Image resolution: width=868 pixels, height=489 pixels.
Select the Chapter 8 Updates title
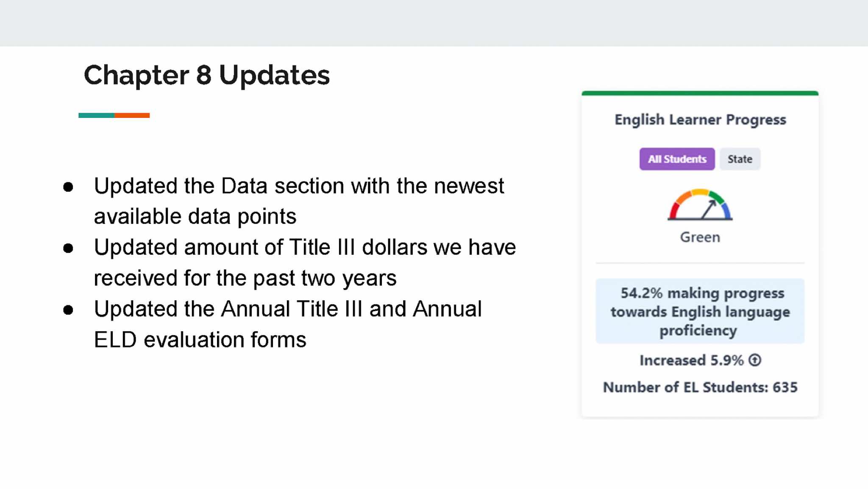pyautogui.click(x=206, y=75)
